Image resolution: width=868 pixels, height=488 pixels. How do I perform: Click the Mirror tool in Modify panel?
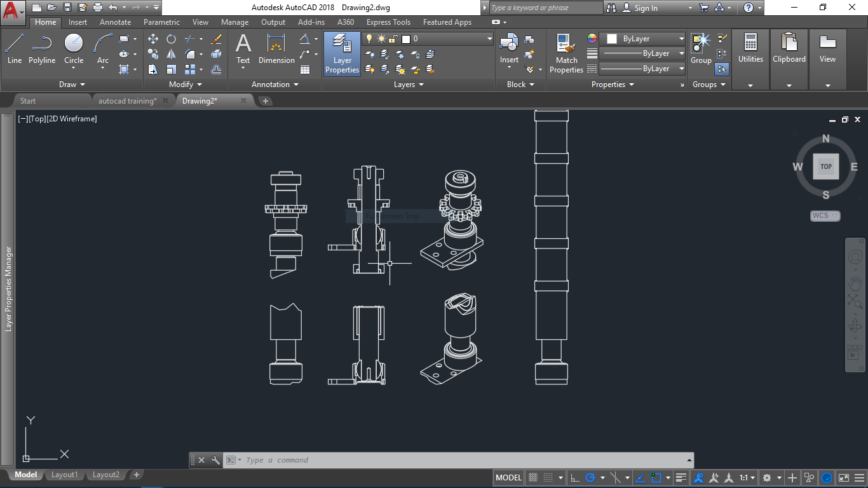point(172,55)
